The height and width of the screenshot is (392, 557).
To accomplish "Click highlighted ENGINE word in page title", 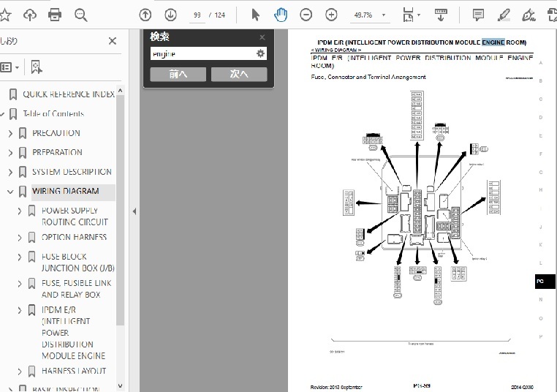I will (x=493, y=42).
